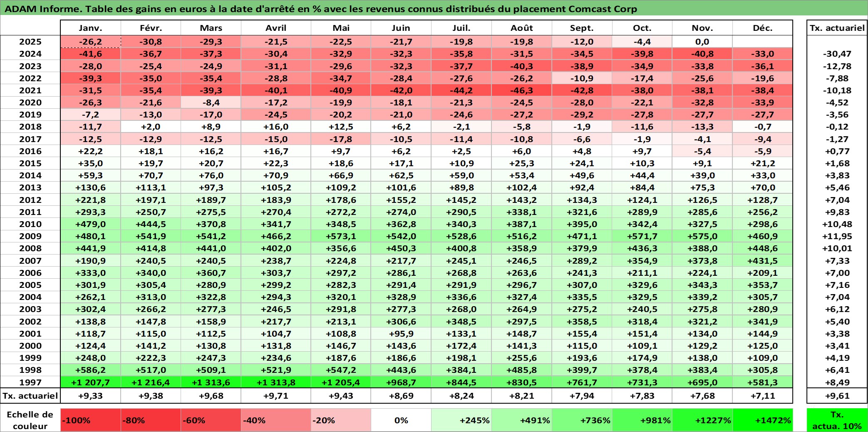Select the '-41,6' cell for January 2024
Screen dimensions: 868x432
[x=90, y=54]
